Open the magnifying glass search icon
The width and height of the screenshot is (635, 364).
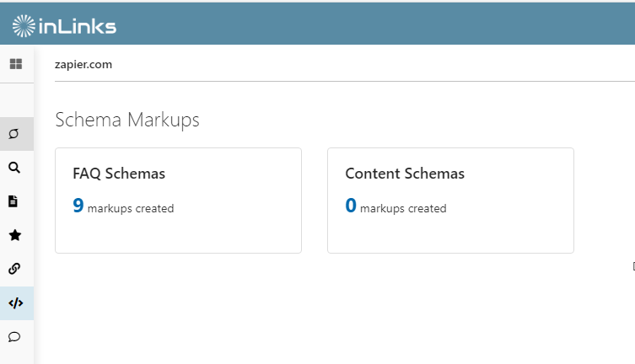(14, 168)
